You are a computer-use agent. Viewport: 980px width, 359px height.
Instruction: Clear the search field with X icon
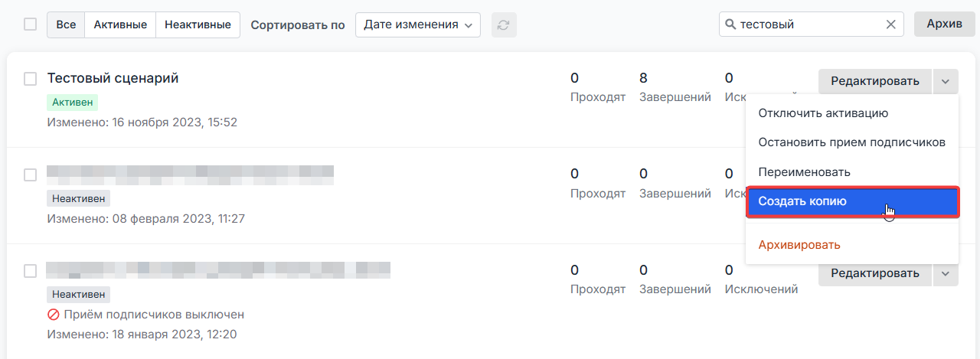890,24
